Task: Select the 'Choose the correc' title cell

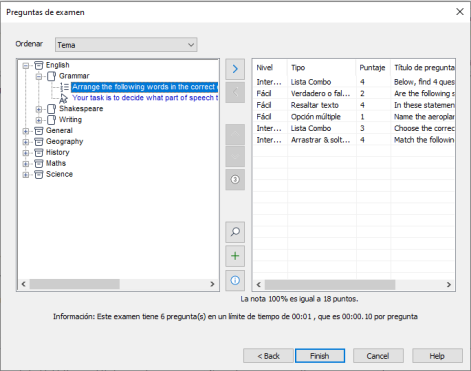Action: [x=424, y=128]
